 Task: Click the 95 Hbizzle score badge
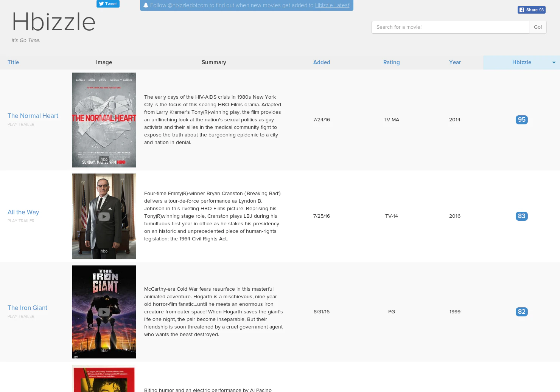tap(522, 120)
